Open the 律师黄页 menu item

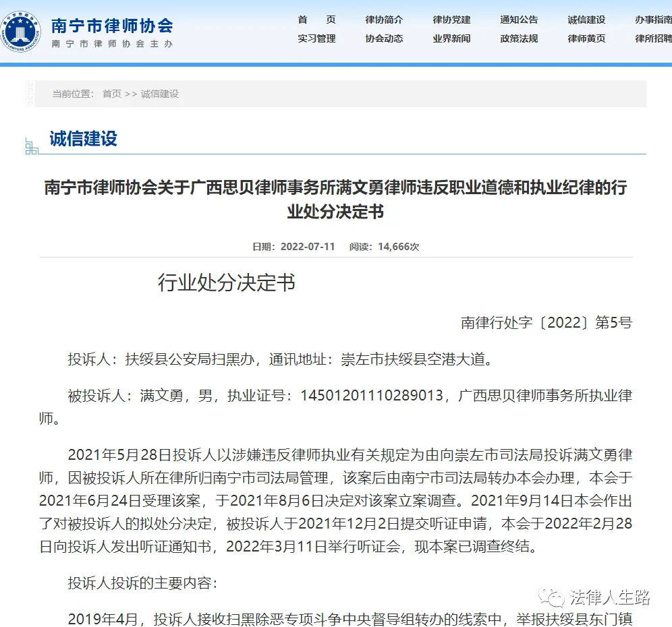click(x=586, y=38)
